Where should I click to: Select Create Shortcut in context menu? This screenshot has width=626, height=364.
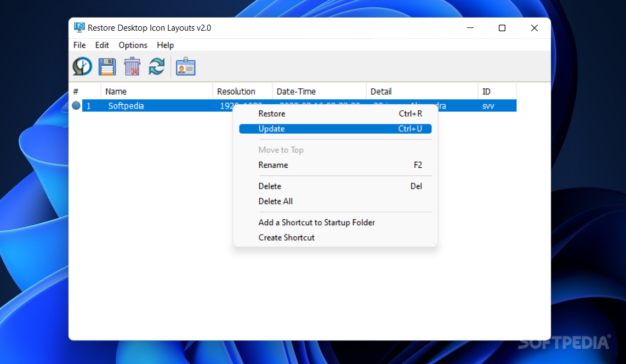pyautogui.click(x=335, y=237)
